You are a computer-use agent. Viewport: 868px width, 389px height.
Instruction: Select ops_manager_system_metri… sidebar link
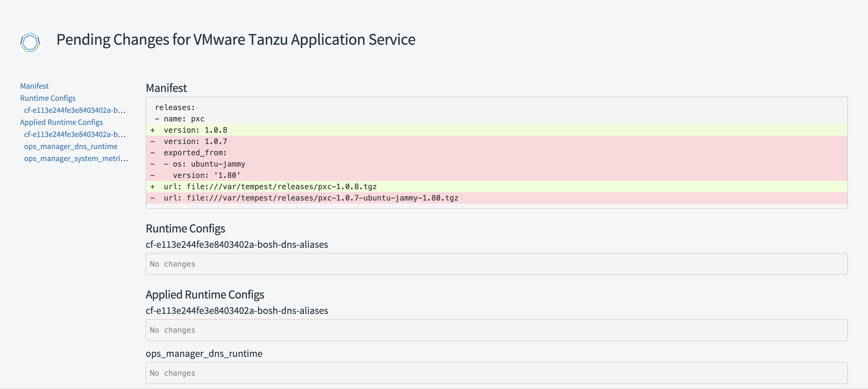76,158
